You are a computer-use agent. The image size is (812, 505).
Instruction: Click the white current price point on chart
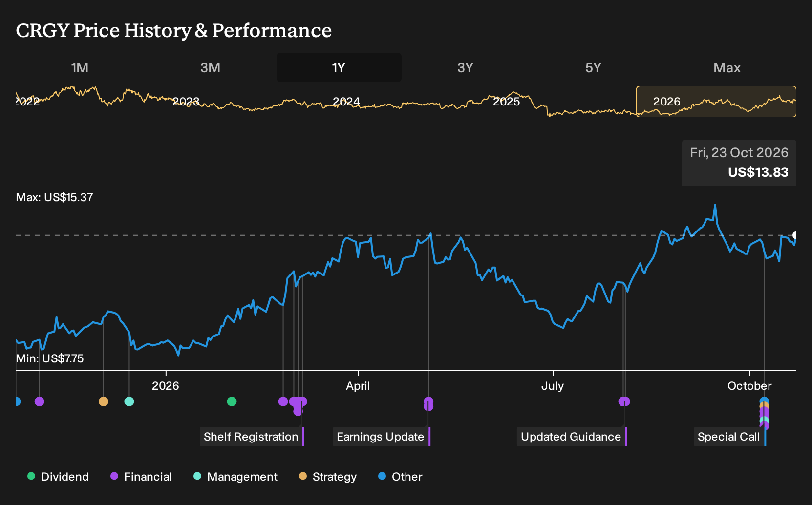coord(795,235)
